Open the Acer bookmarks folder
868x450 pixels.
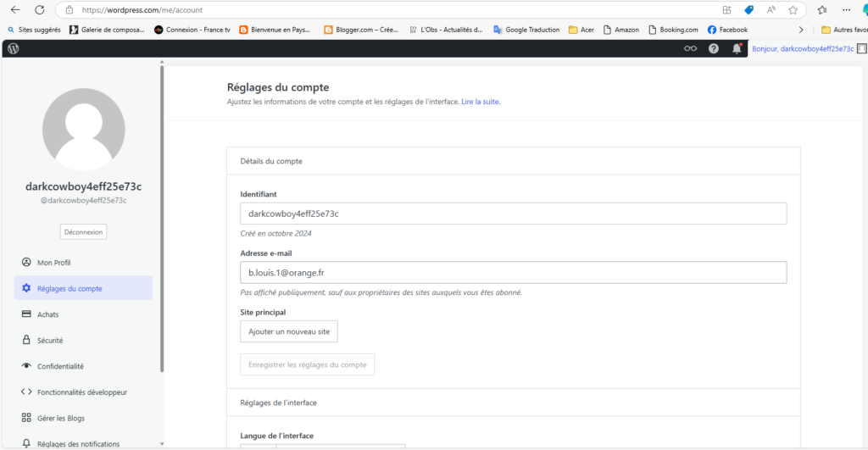[x=581, y=30]
